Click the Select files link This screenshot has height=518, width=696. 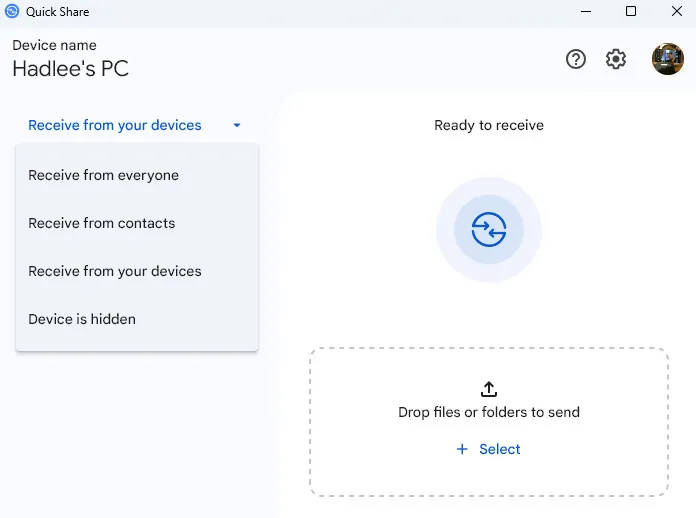pyautogui.click(x=489, y=449)
